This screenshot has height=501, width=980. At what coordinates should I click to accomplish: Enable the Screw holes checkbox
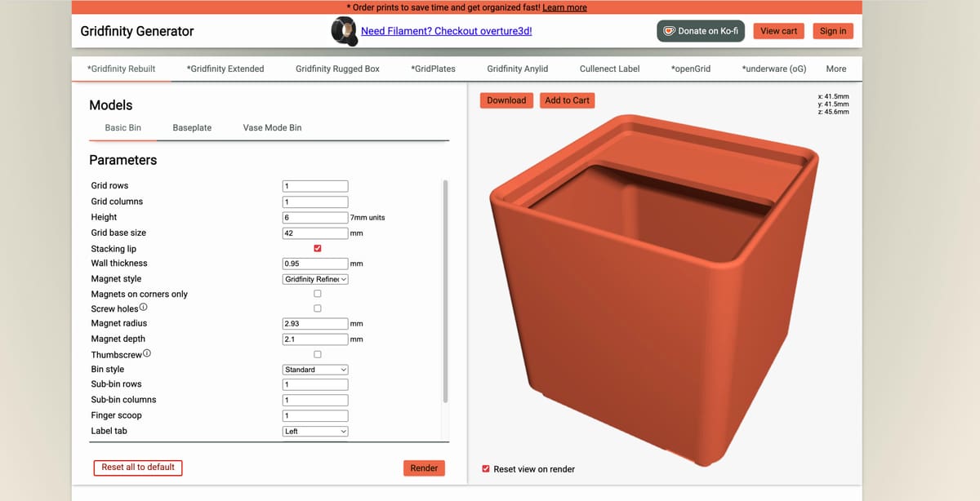pyautogui.click(x=318, y=308)
